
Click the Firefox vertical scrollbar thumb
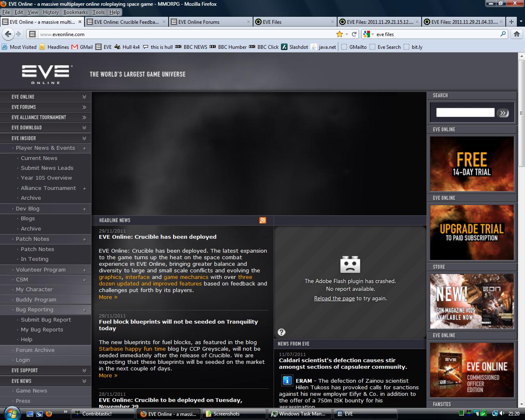click(x=521, y=113)
